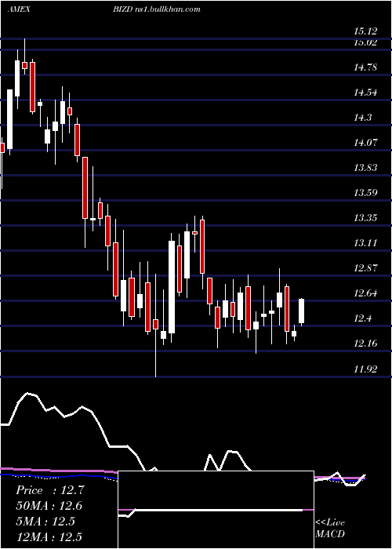Click the 13.35 price axis label
Viewport: 392px width, 549px height.
(365, 218)
